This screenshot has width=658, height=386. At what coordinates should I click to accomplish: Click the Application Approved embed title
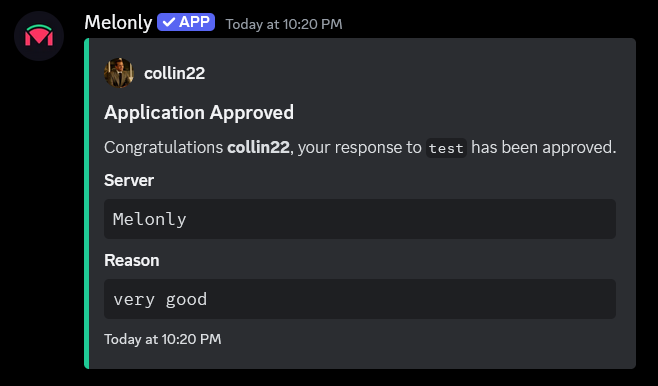[x=199, y=112]
